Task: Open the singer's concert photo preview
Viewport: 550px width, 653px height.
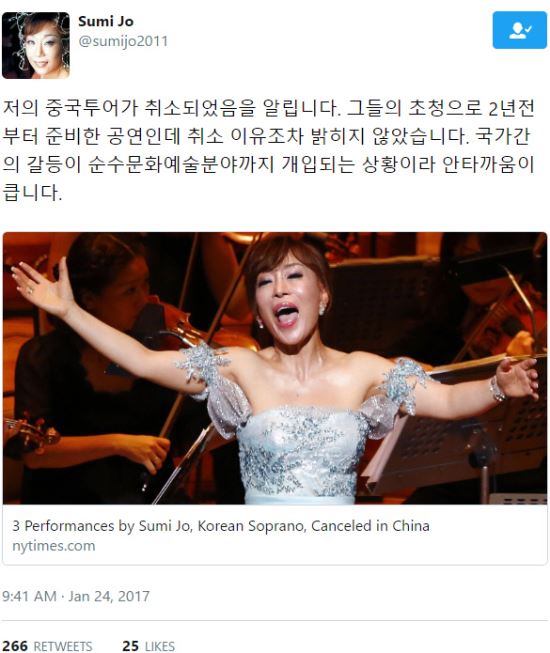Action: point(275,368)
